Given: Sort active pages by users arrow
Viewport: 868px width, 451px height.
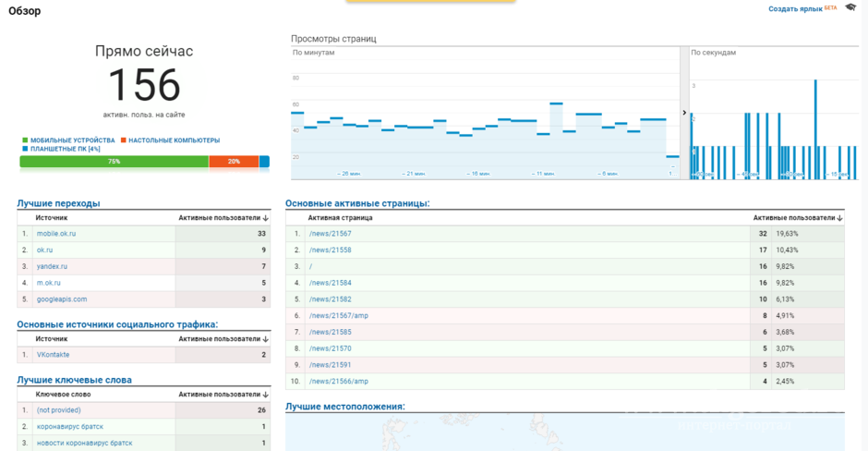Looking at the screenshot, I should pyautogui.click(x=839, y=218).
